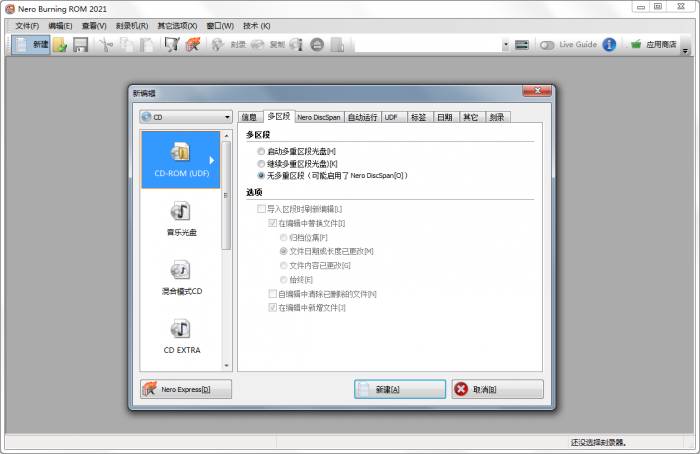This screenshot has height=454, width=700.
Task: Expand the recorder selection dropdown in toolbar
Action: point(506,45)
